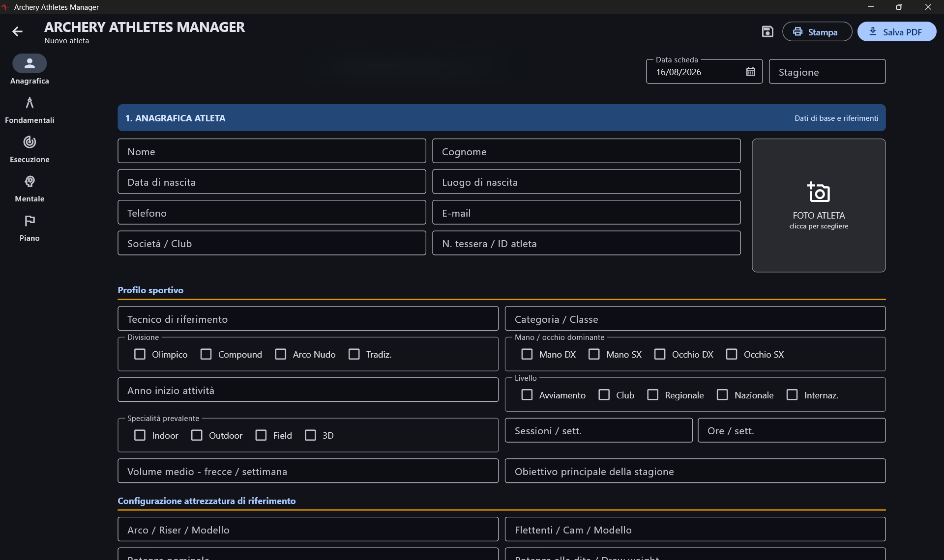This screenshot has width=944, height=560.
Task: Check the Outdoor specialty box
Action: 197,435
